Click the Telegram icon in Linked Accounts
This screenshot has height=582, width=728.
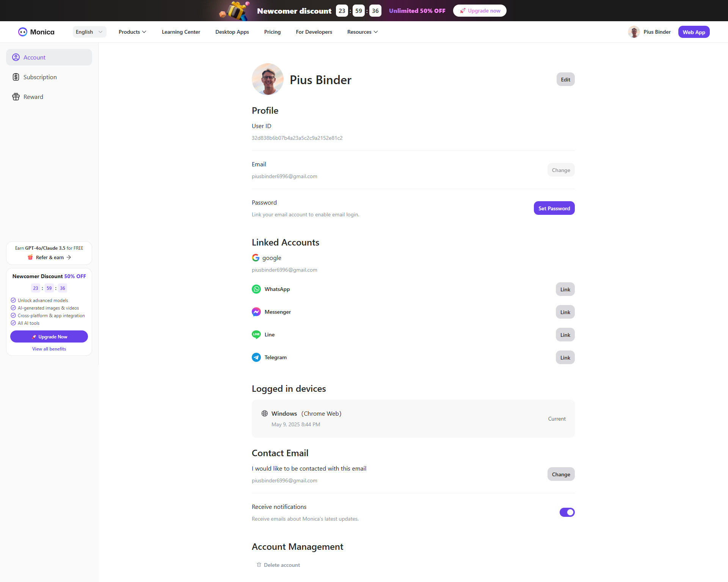[256, 357]
